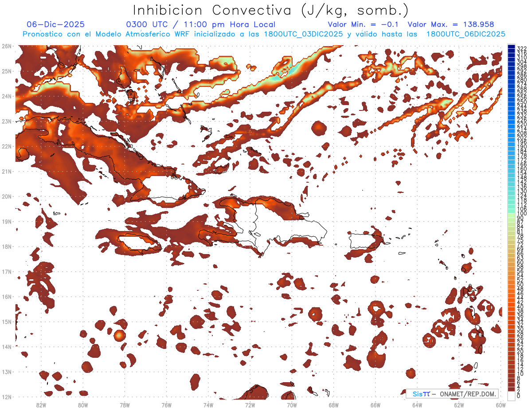The height and width of the screenshot is (411, 532).
Task: Click the latitude axis label "12N"
Action: [x=6, y=396]
